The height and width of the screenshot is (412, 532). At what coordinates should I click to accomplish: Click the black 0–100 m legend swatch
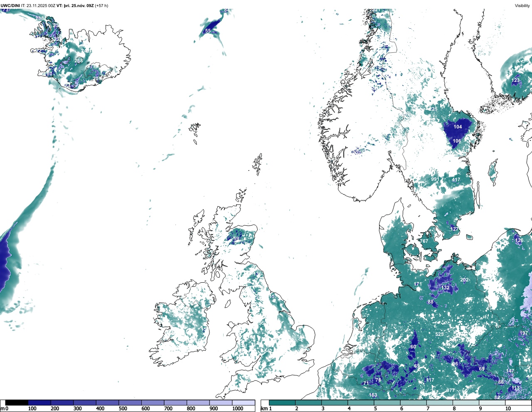tap(17, 402)
